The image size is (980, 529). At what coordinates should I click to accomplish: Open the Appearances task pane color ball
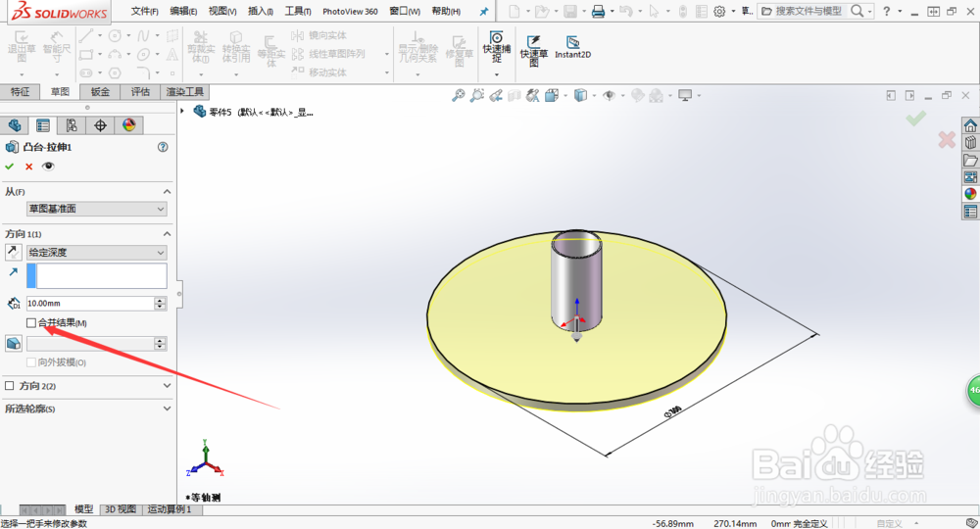970,194
